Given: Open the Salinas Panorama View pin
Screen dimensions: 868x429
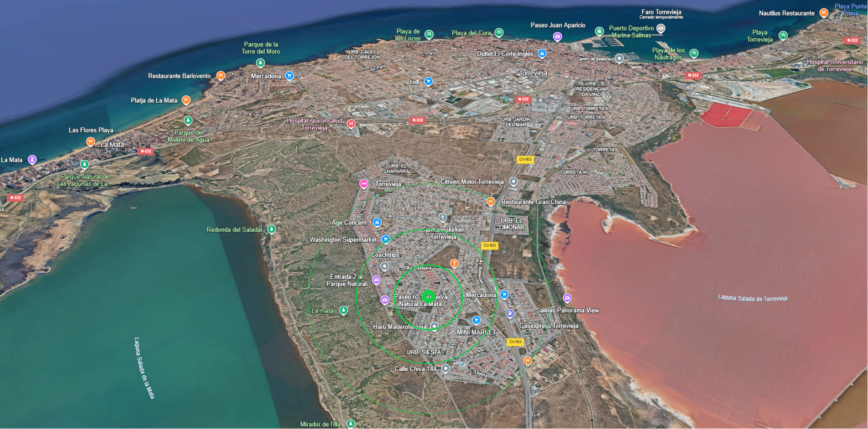Looking at the screenshot, I should [x=567, y=298].
